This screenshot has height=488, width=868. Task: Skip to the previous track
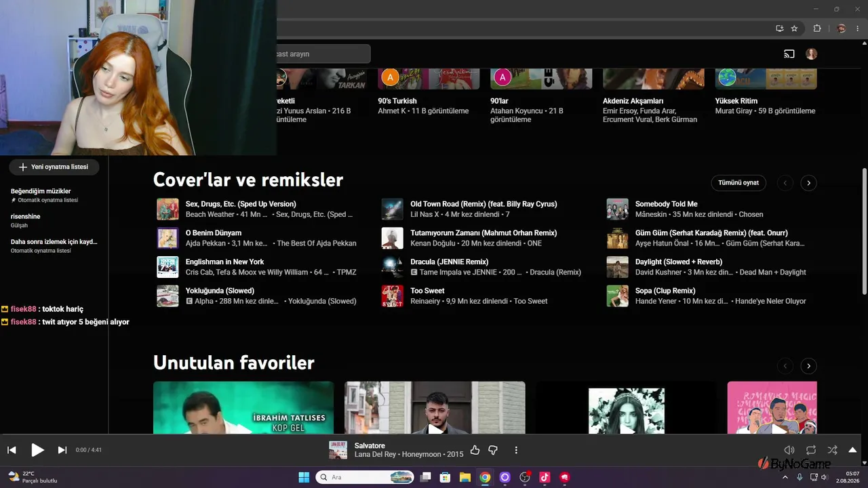(x=12, y=450)
